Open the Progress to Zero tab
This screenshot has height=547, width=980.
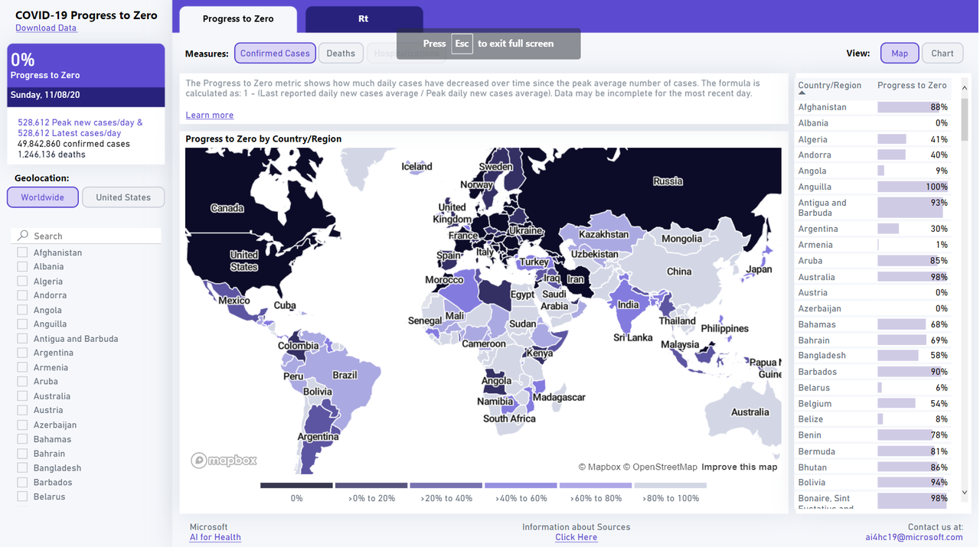[237, 19]
